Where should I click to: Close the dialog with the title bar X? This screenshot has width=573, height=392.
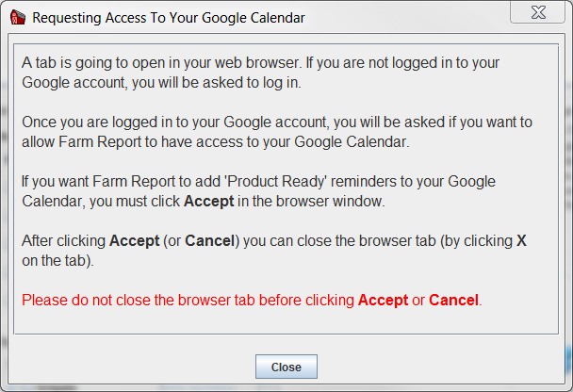[x=538, y=12]
